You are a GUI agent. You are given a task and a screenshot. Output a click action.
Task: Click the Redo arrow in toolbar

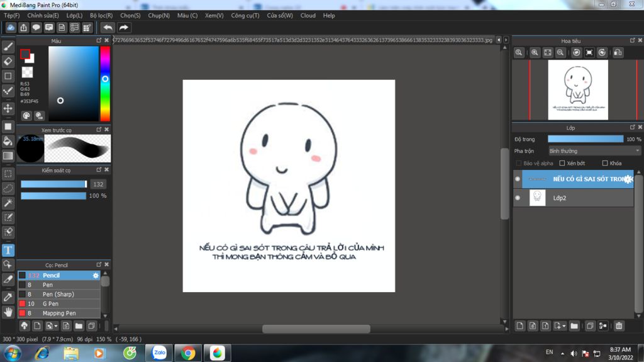(x=124, y=28)
